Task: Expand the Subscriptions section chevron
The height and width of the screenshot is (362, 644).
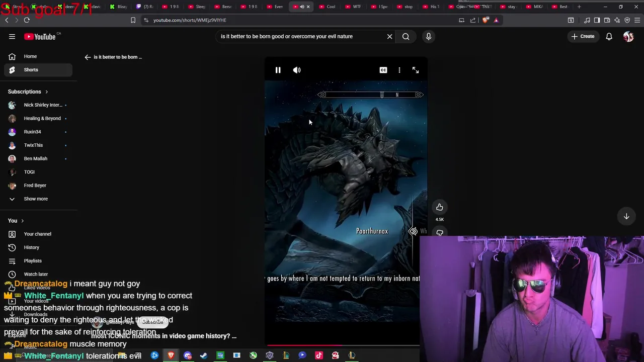Action: coord(46,92)
